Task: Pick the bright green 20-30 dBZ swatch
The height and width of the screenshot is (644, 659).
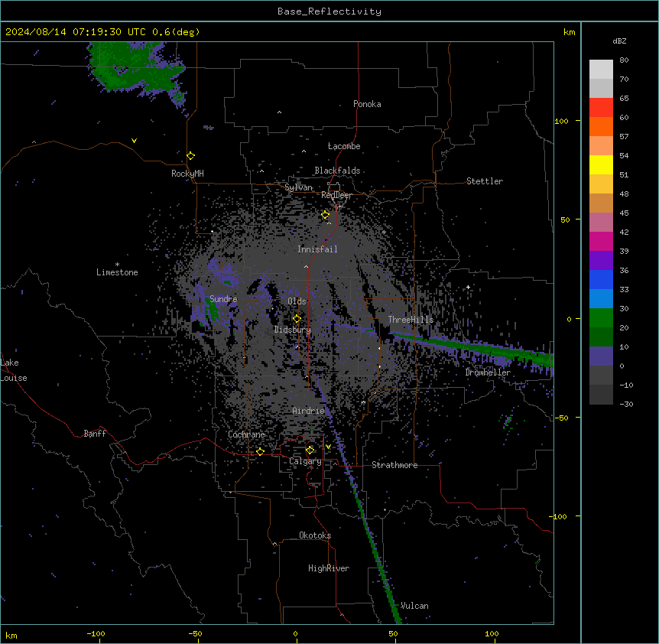Action: pos(601,318)
